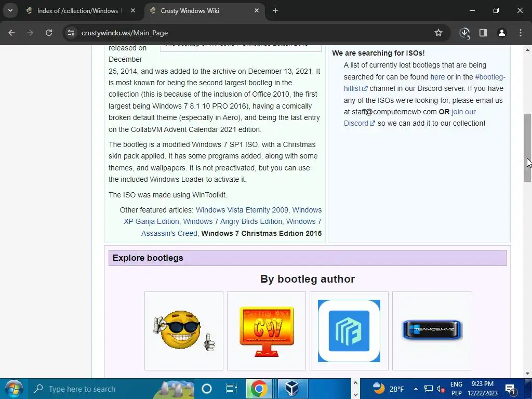Open clock showing 9:23 PM
This screenshot has height=399, width=532.
click(x=483, y=389)
